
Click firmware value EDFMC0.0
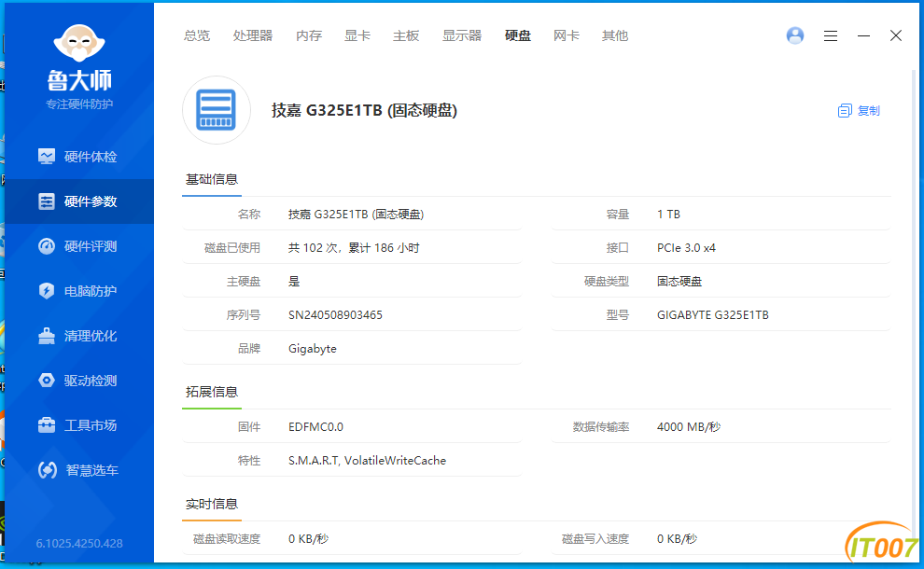coord(315,427)
